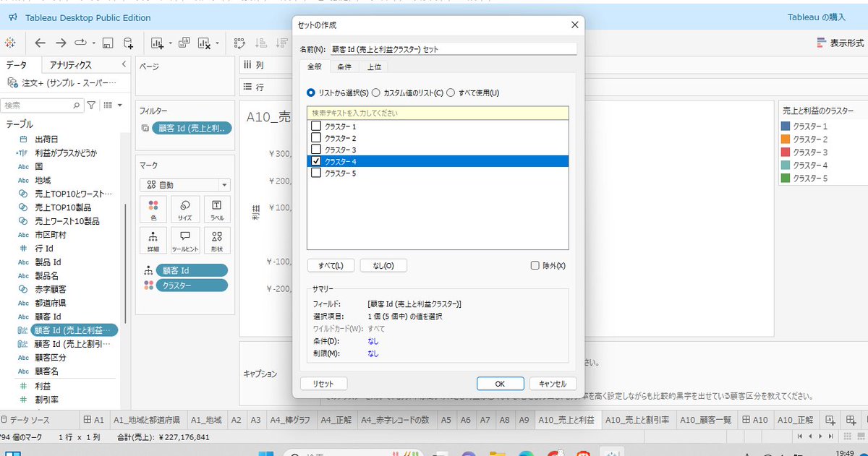Click the dialog search text box
Viewport: 868px width, 456px height.
(438, 113)
